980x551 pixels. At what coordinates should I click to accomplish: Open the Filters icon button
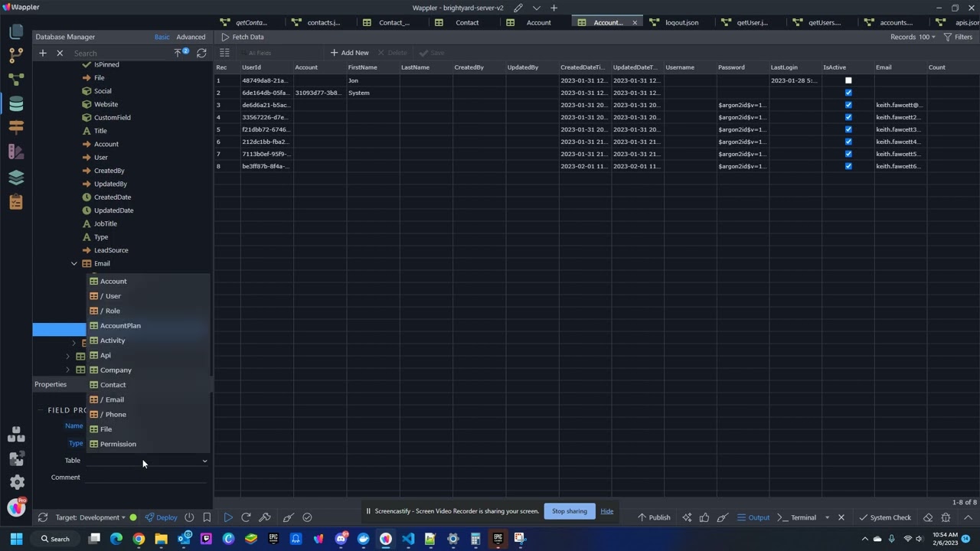click(958, 37)
